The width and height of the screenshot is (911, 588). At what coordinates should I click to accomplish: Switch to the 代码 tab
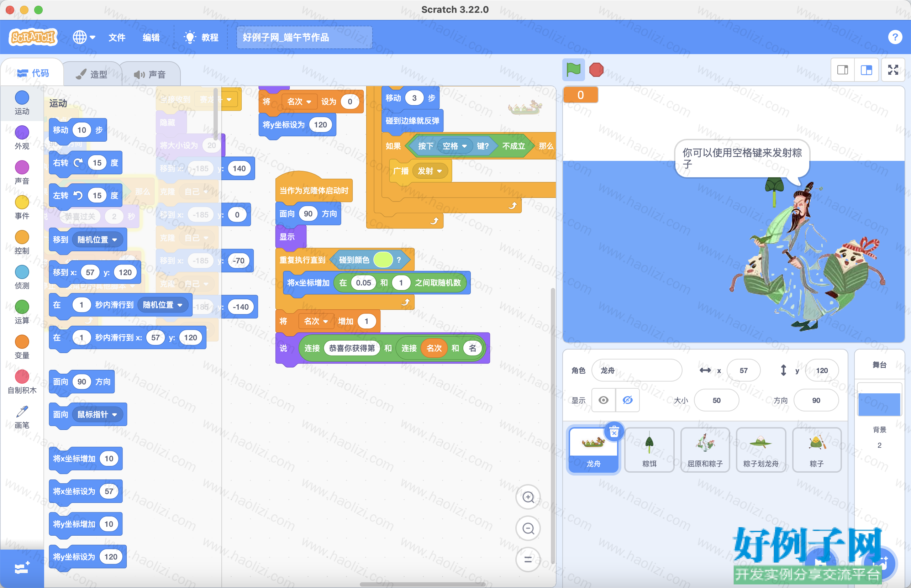point(33,73)
